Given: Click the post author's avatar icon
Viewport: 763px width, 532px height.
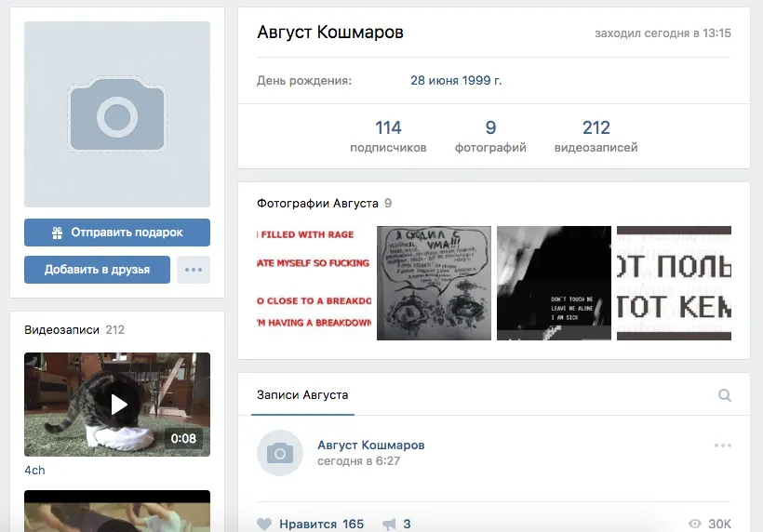Looking at the screenshot, I should click(280, 453).
